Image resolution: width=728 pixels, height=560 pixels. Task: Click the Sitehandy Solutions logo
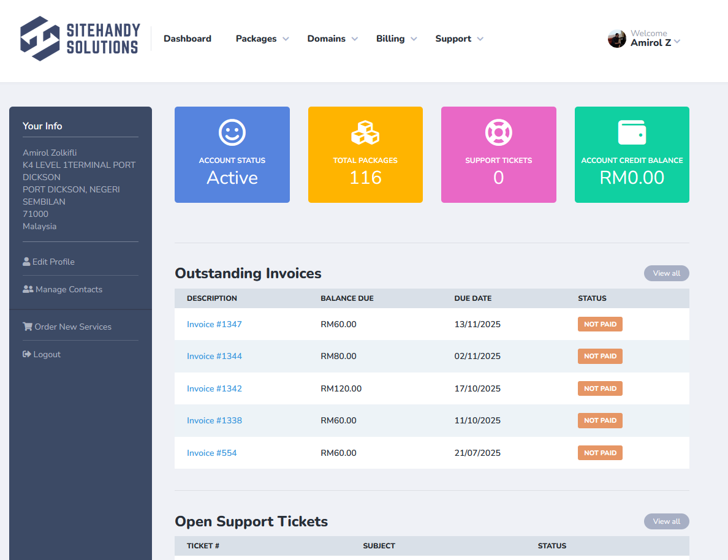pyautogui.click(x=80, y=38)
